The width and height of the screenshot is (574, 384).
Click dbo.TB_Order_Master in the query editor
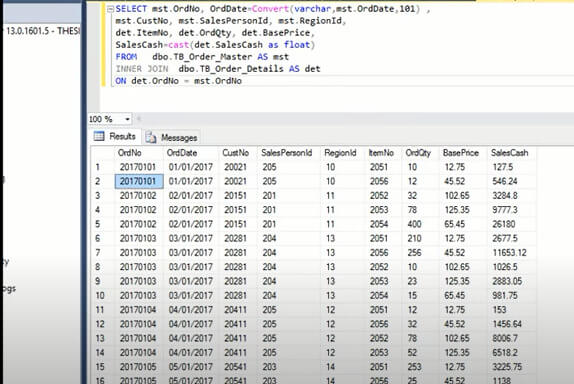(x=202, y=57)
